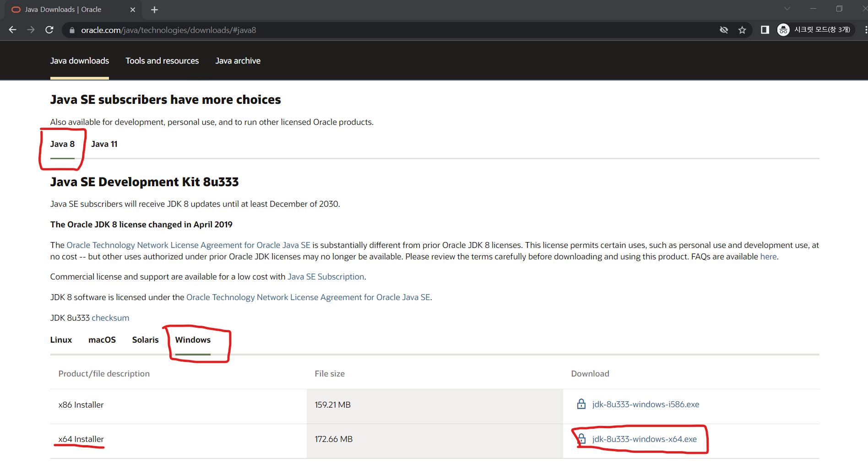Image resolution: width=868 pixels, height=463 pixels.
Task: Click the lock icon beside jdk-8u333-windows-i586.exe
Action: coord(581,404)
